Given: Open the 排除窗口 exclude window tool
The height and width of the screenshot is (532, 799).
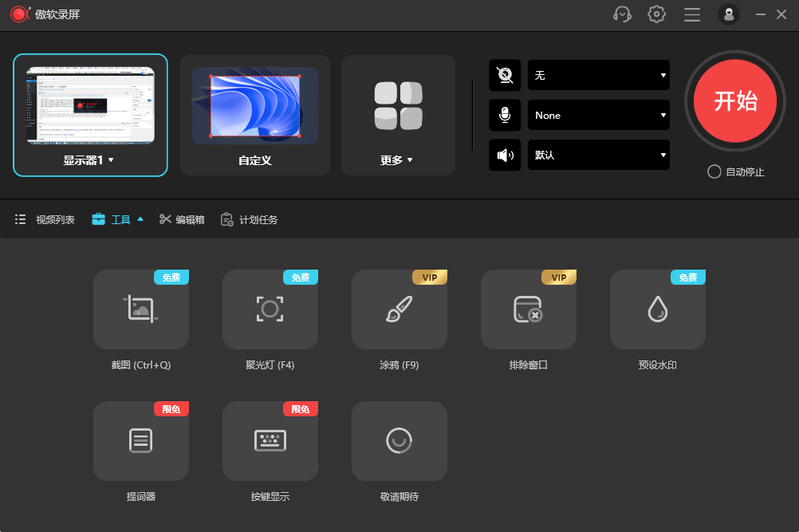Looking at the screenshot, I should click(x=529, y=309).
